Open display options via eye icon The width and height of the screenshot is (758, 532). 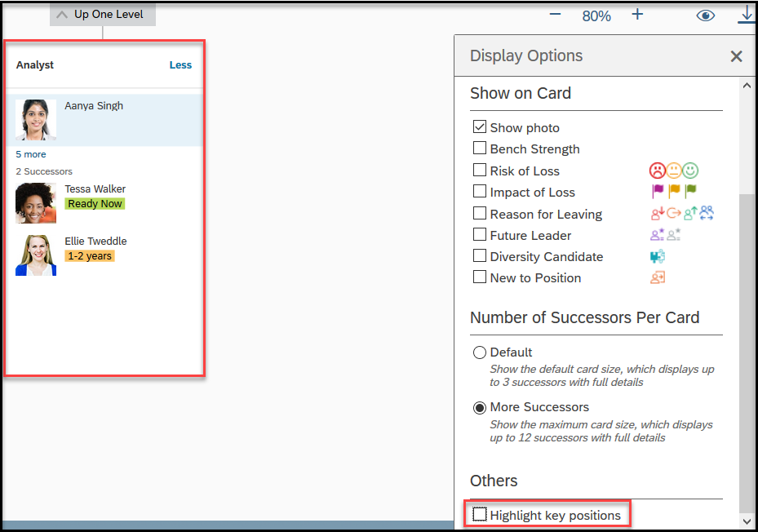(x=705, y=16)
